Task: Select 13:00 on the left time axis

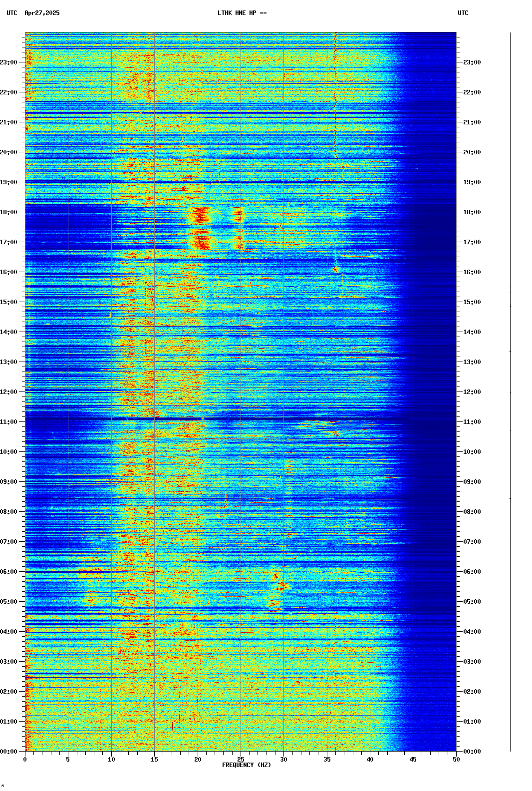Action: (x=8, y=362)
